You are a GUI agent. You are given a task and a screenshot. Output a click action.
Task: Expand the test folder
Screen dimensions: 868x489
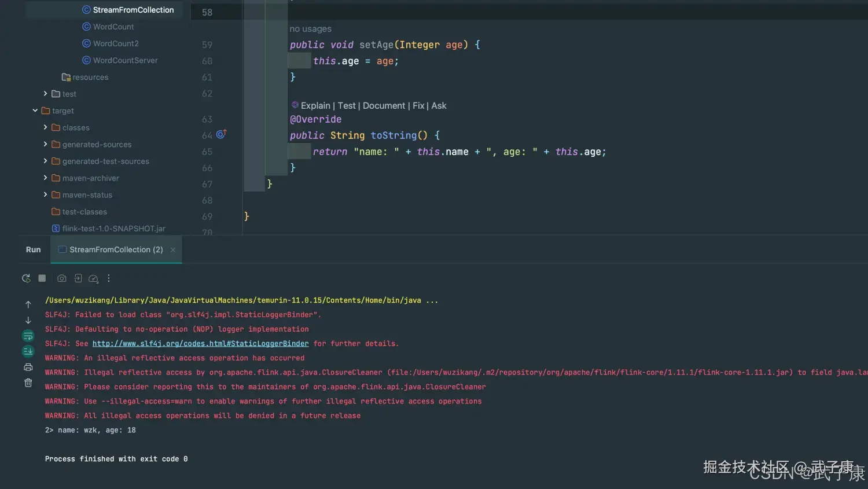pyautogui.click(x=45, y=94)
